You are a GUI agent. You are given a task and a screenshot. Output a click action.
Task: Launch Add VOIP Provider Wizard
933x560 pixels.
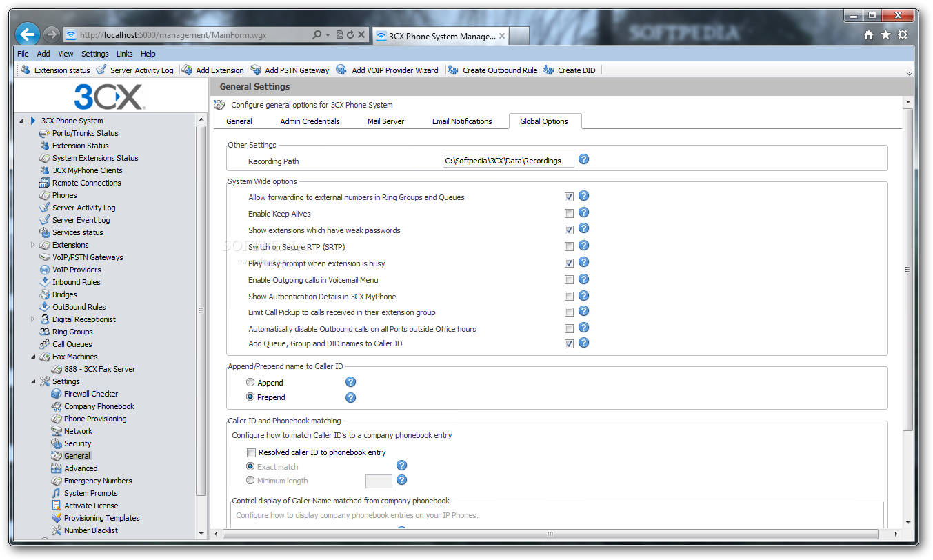(387, 70)
